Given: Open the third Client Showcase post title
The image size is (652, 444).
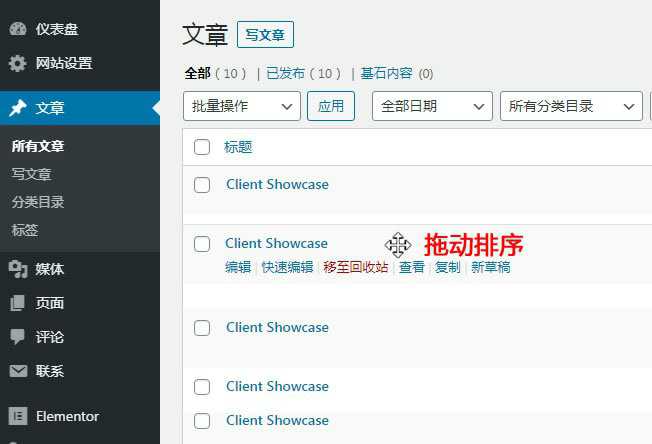Looking at the screenshot, I should tap(277, 327).
